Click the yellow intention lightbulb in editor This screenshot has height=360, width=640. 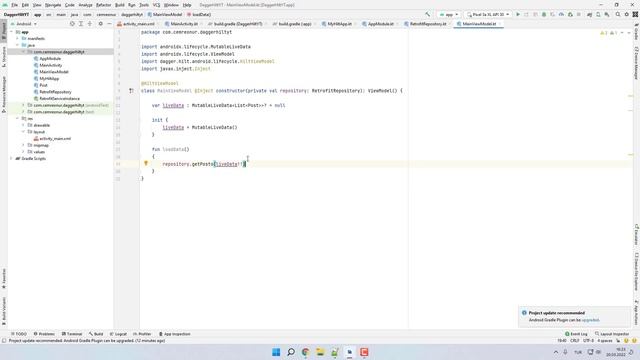click(146, 163)
